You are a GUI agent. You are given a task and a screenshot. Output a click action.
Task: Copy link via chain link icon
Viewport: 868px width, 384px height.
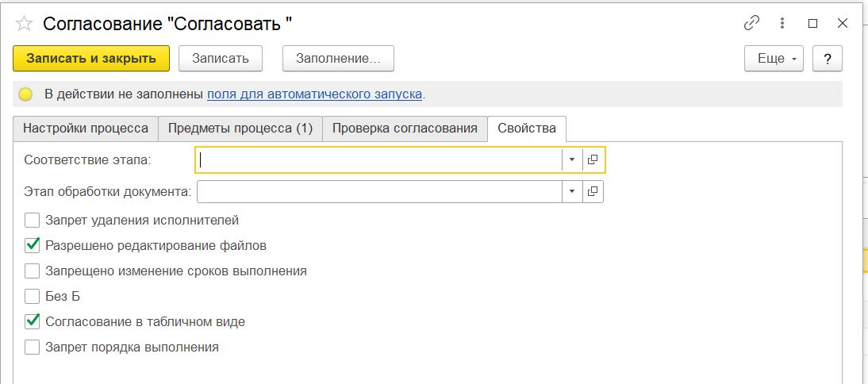coord(751,23)
